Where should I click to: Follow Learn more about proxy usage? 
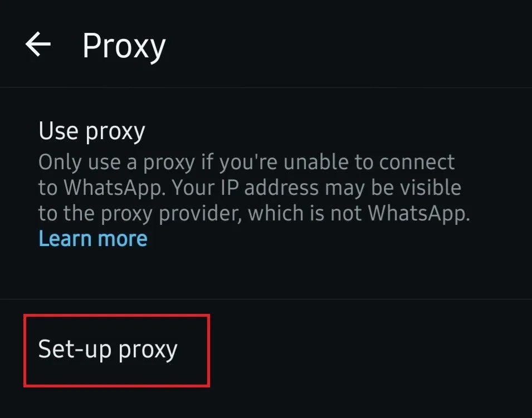pyautogui.click(x=93, y=239)
